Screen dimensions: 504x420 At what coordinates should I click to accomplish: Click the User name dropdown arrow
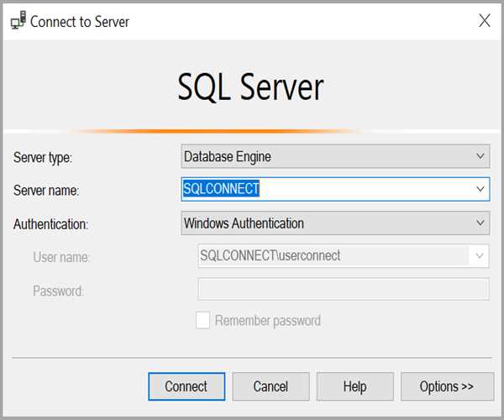point(480,256)
